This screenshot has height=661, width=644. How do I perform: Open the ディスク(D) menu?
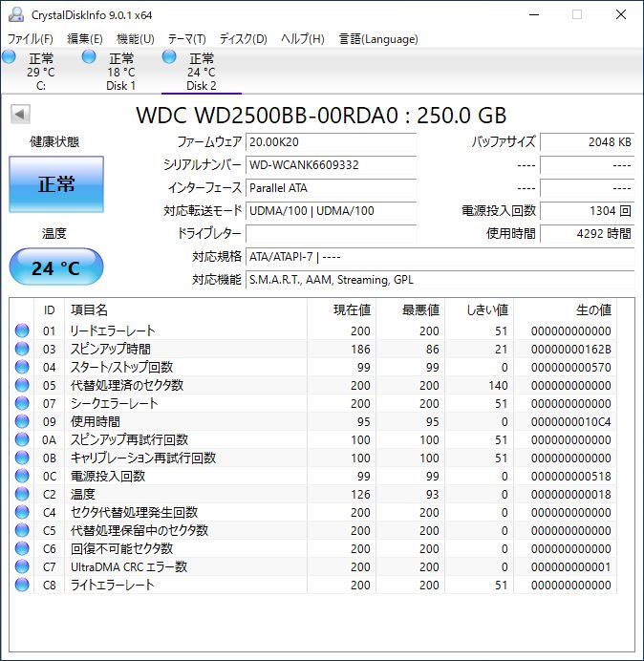click(x=244, y=39)
